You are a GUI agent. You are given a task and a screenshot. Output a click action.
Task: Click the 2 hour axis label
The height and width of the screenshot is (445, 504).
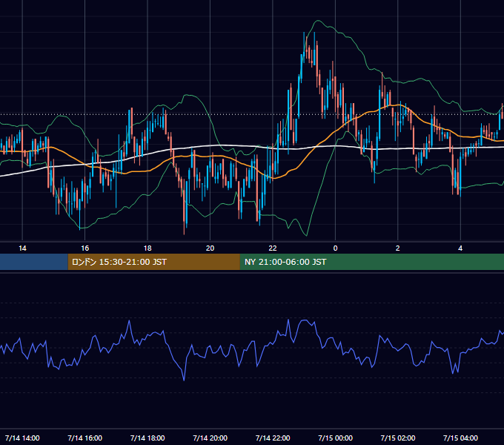397,248
